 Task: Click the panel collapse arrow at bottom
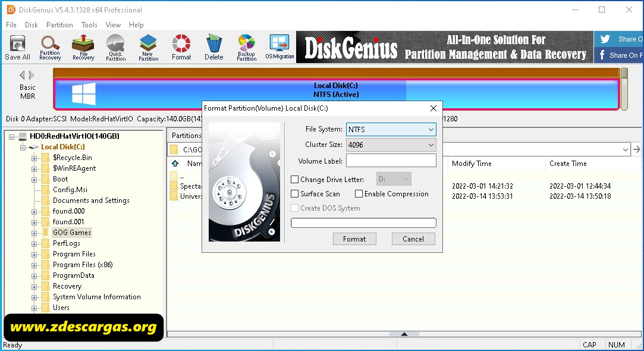point(404,334)
